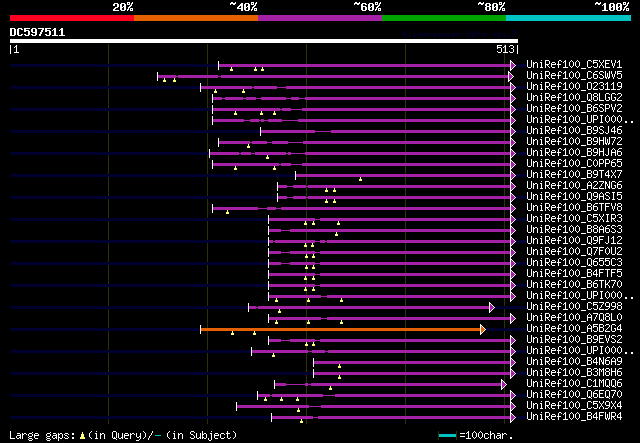Click the UniRef100_B8A6S3 label
The height and width of the screenshot is (443, 640).
[x=574, y=230]
